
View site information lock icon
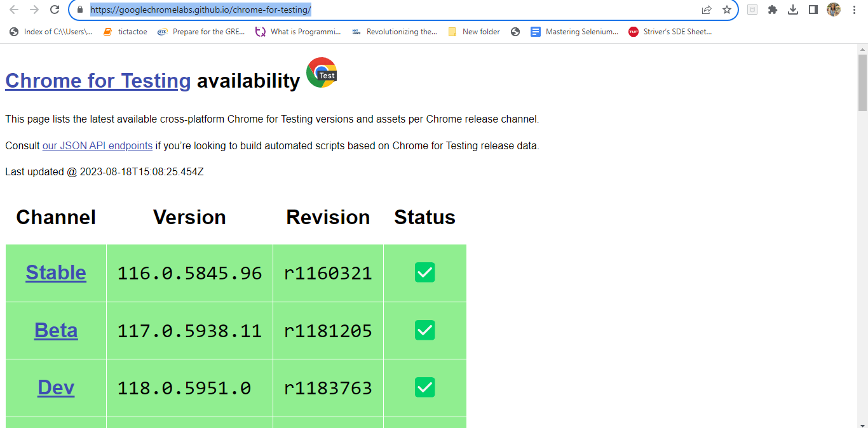click(x=79, y=10)
